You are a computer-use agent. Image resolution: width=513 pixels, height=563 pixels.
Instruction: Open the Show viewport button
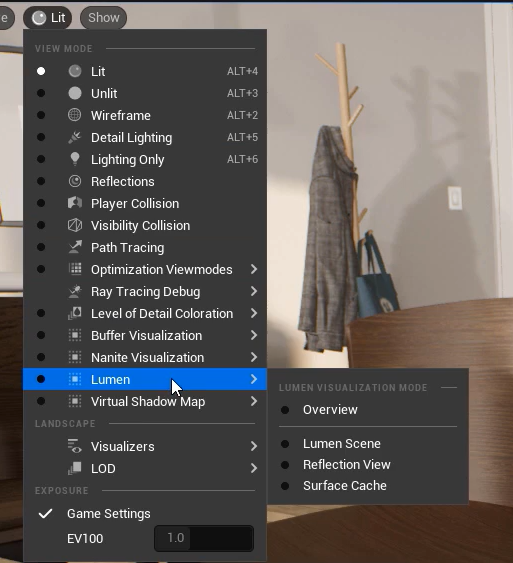103,18
